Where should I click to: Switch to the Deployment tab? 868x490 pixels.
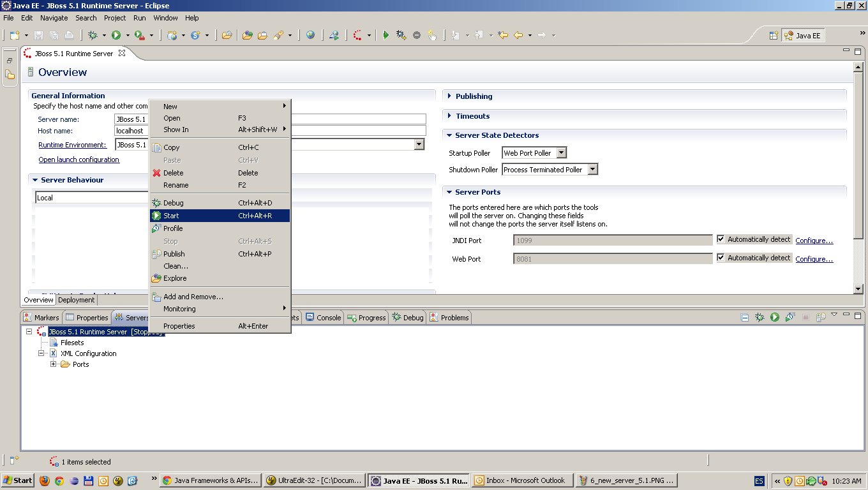(x=76, y=299)
